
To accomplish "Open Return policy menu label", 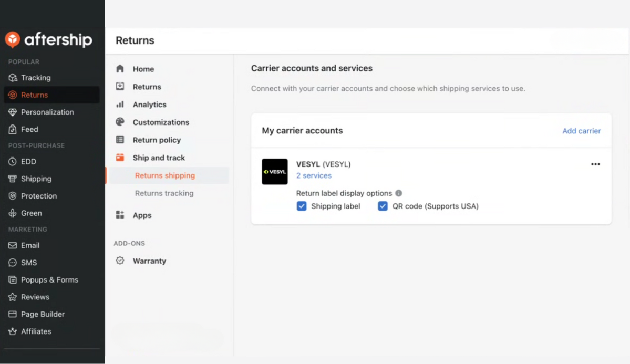I will point(157,140).
